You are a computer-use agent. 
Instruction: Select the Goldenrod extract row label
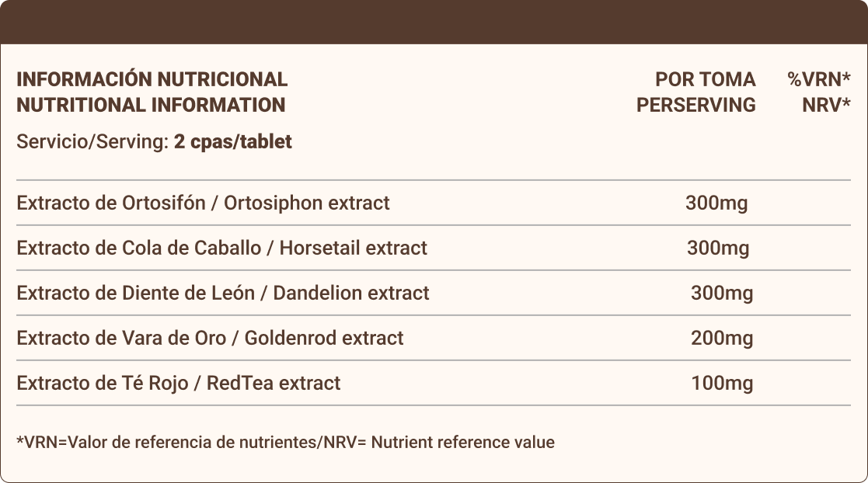210,339
